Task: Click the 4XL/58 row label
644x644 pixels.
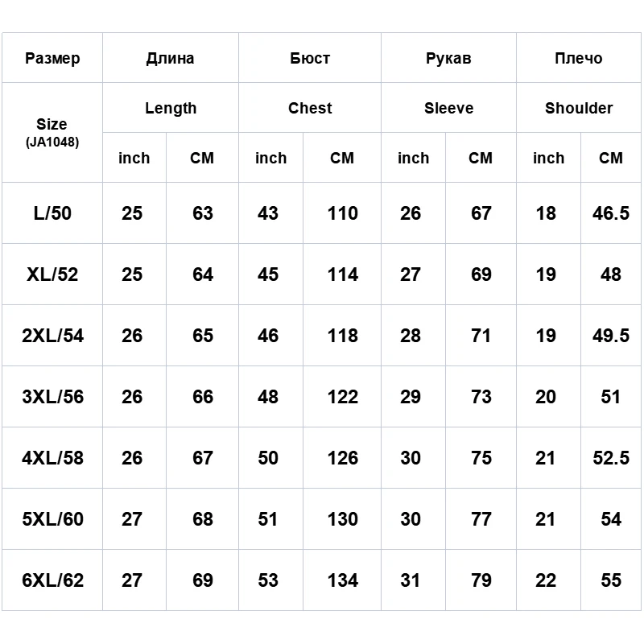Action: click(52, 457)
